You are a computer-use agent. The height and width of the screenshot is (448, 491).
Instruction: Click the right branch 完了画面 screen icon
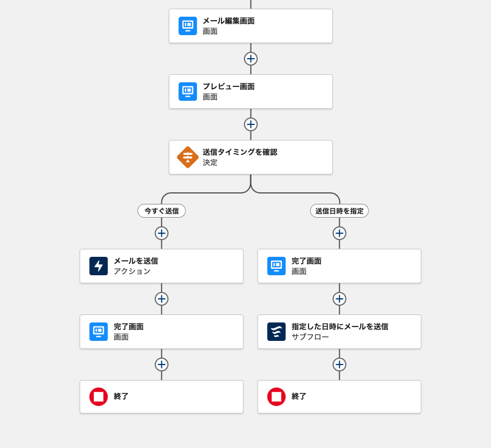276,266
